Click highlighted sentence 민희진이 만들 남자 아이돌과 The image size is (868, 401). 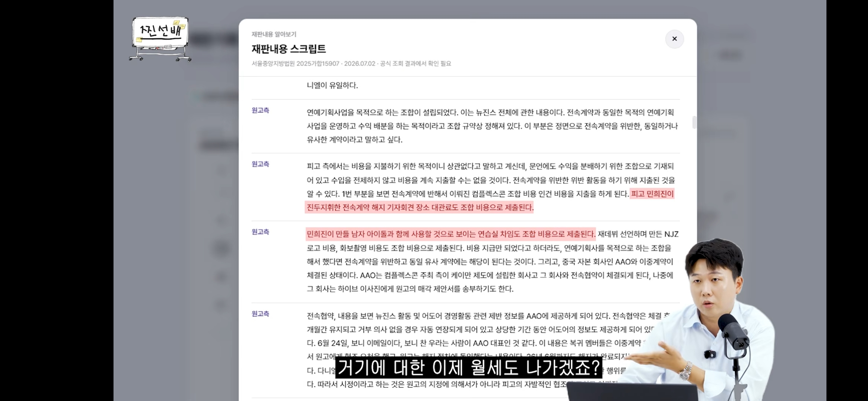(451, 234)
